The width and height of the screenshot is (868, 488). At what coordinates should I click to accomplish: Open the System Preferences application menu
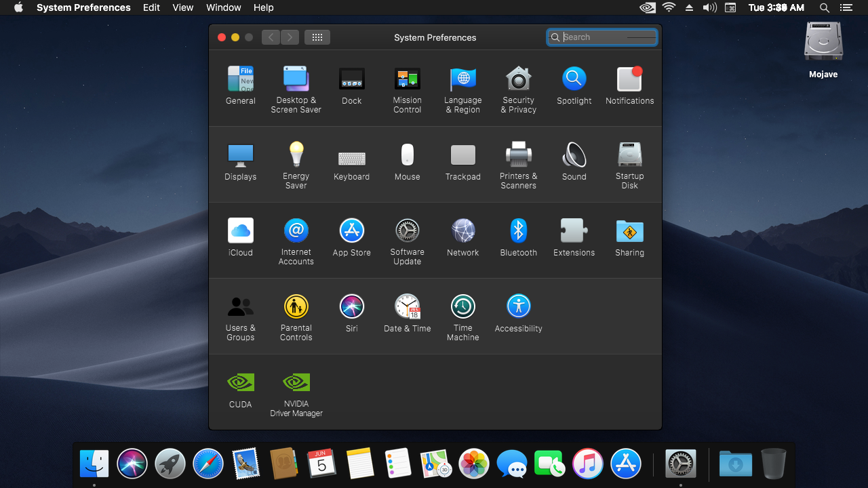click(83, 7)
